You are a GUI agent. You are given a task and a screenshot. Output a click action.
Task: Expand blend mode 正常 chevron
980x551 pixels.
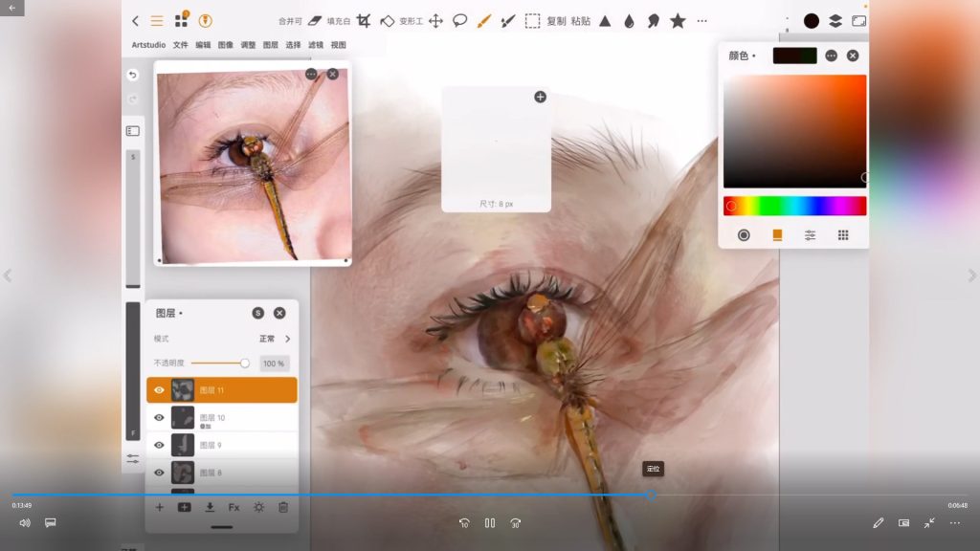287,339
